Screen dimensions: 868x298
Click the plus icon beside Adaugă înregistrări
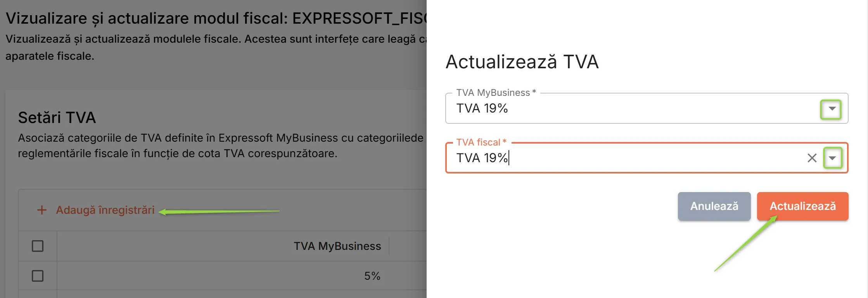click(41, 210)
